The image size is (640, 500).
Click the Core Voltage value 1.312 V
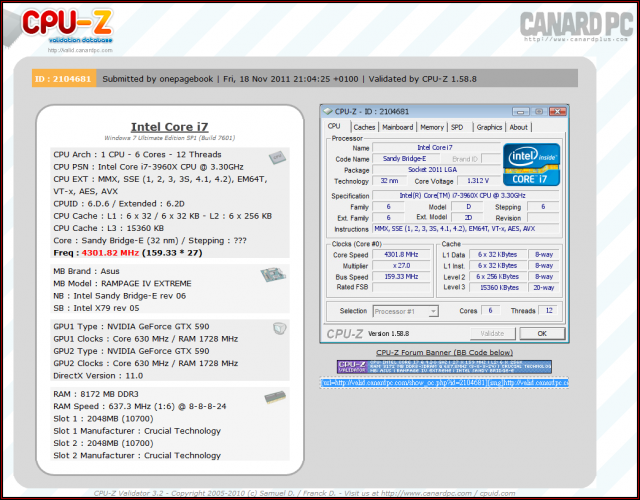[478, 180]
